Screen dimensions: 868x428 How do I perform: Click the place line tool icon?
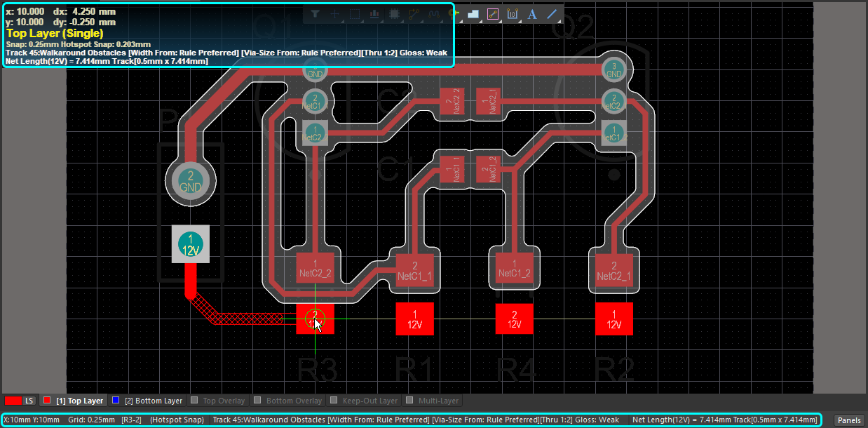click(552, 13)
